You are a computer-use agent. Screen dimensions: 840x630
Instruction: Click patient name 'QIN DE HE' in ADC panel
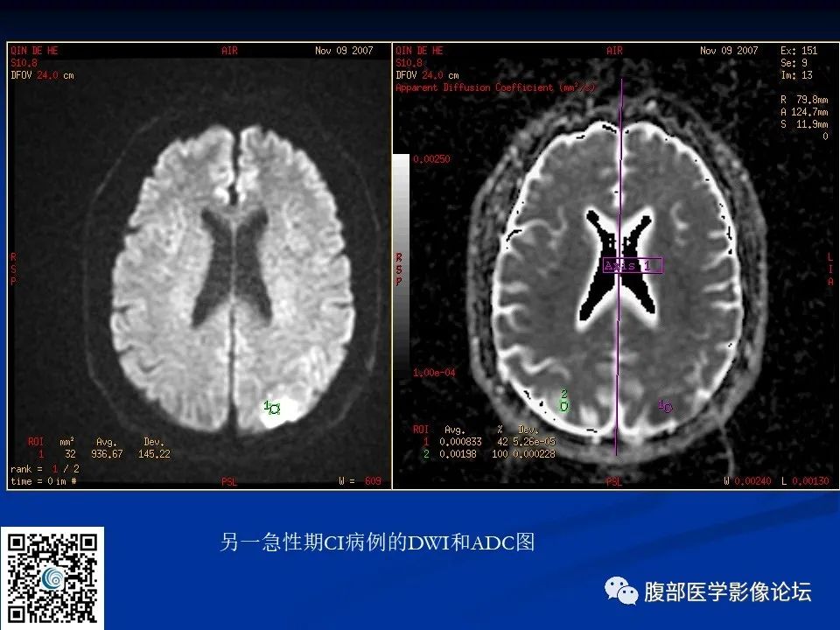pyautogui.click(x=419, y=51)
